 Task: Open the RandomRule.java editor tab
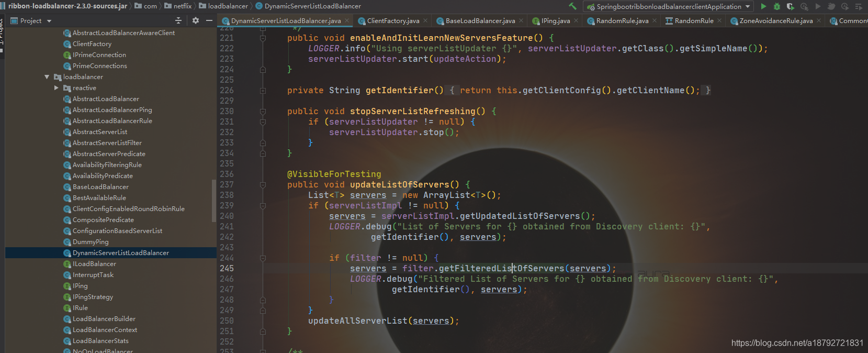622,21
